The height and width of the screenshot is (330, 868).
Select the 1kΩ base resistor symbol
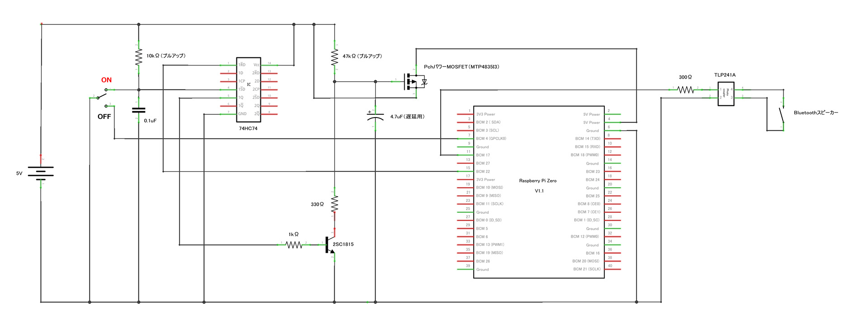coord(294,245)
